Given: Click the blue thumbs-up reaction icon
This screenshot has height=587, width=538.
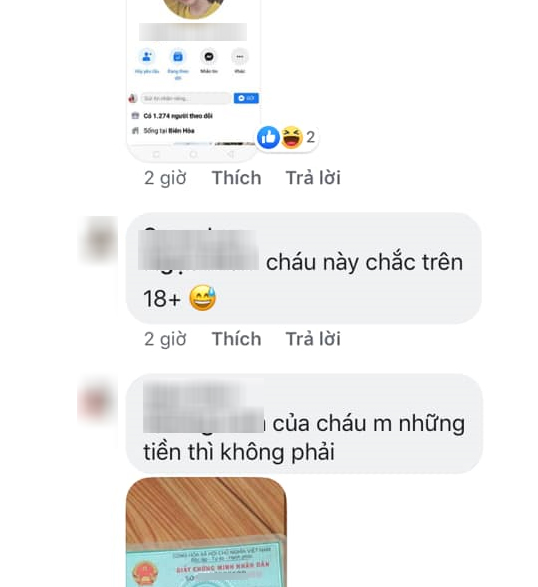Looking at the screenshot, I should 268,137.
